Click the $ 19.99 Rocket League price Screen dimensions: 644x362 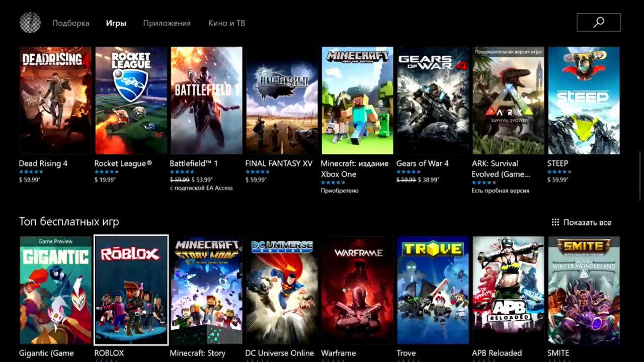[x=105, y=180]
